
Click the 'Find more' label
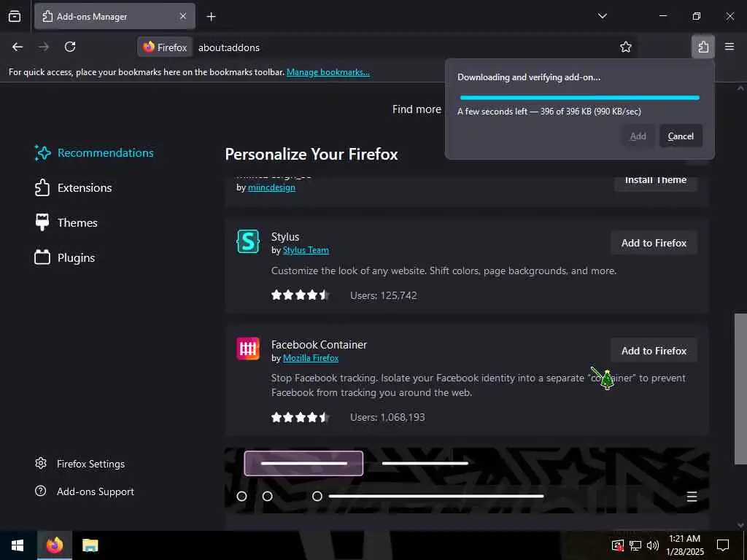[417, 109]
